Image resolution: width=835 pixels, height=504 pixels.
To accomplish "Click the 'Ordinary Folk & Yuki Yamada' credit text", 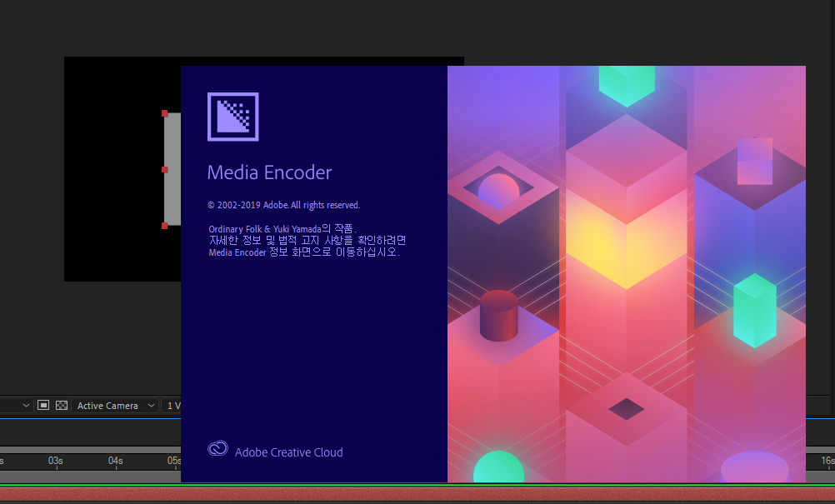I will coord(265,229).
